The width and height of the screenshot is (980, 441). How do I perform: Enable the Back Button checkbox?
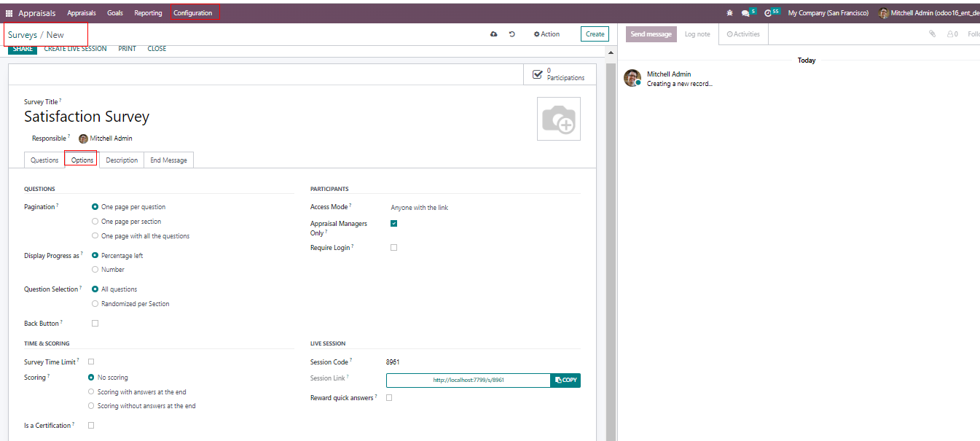(95, 323)
